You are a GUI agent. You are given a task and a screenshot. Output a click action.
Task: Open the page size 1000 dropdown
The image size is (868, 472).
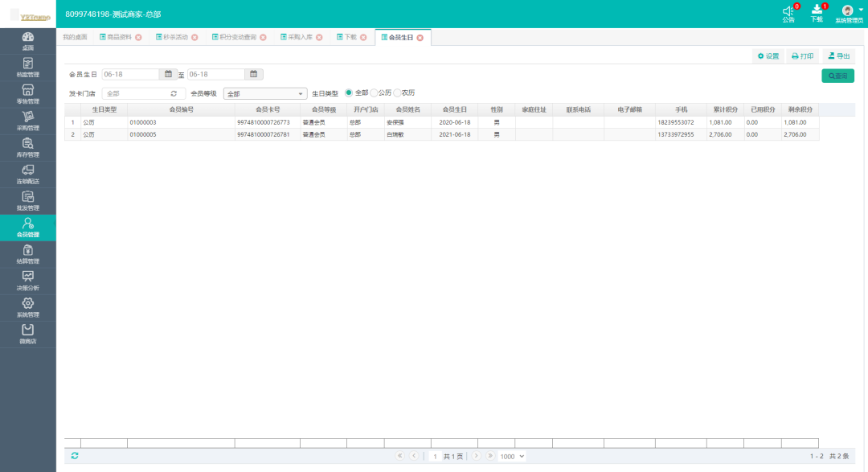[x=512, y=456]
